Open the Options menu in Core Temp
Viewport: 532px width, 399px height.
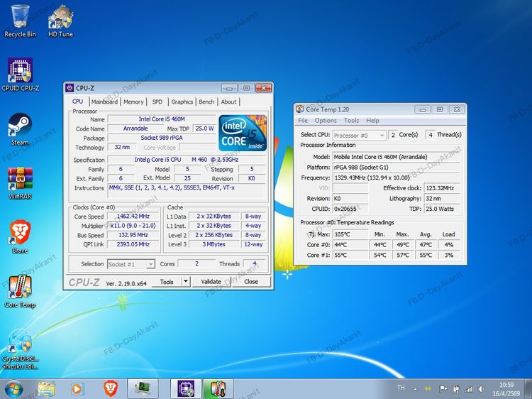[326, 121]
